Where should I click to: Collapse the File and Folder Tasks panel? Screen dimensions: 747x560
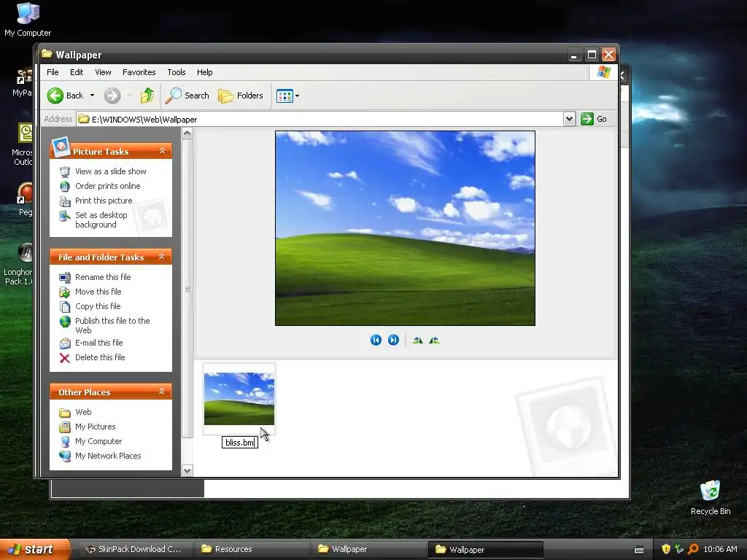tap(161, 257)
